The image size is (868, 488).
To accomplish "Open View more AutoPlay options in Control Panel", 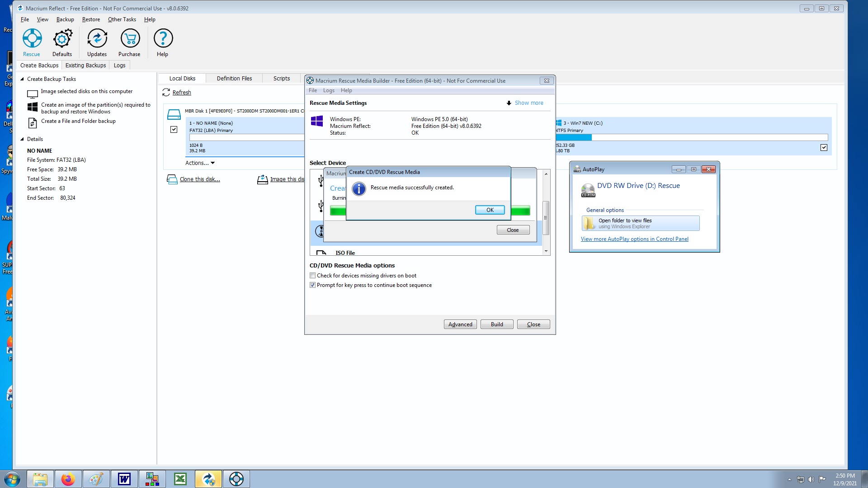I will (634, 239).
